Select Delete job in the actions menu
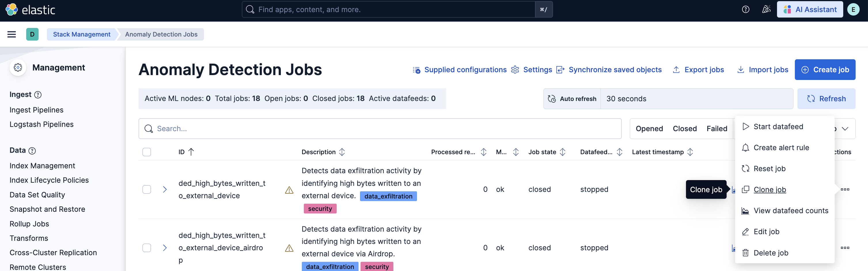The image size is (868, 271). click(x=771, y=253)
